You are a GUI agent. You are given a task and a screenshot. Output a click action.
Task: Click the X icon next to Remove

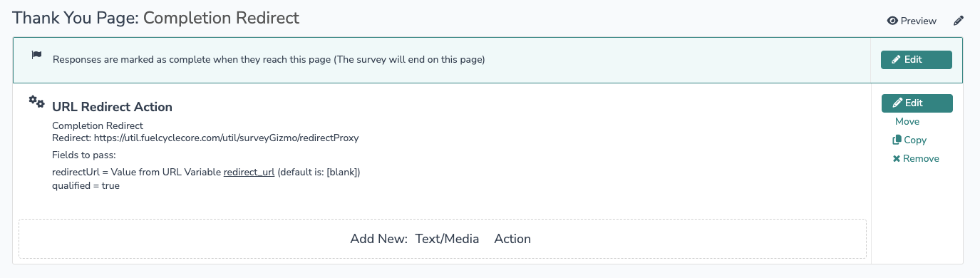(x=897, y=159)
